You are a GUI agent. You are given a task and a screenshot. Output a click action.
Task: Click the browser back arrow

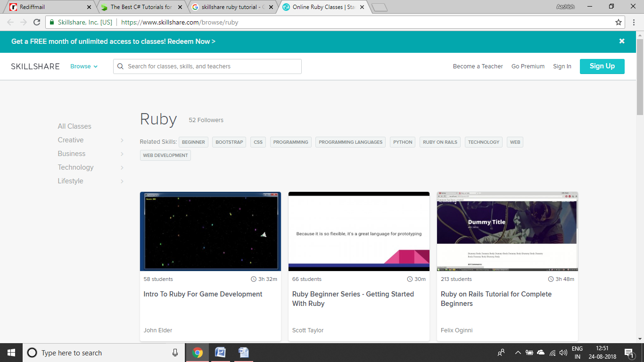click(x=10, y=22)
